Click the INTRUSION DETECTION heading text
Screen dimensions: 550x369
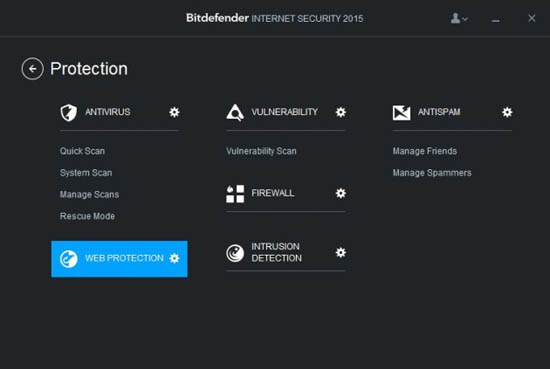[276, 253]
